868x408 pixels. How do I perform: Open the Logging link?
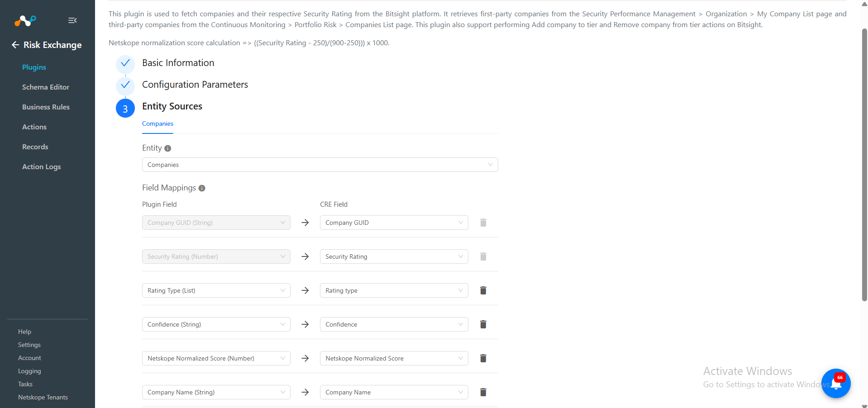point(29,371)
